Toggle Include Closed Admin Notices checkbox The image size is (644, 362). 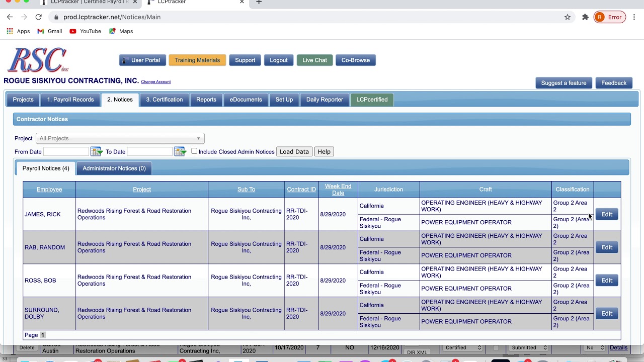(194, 151)
